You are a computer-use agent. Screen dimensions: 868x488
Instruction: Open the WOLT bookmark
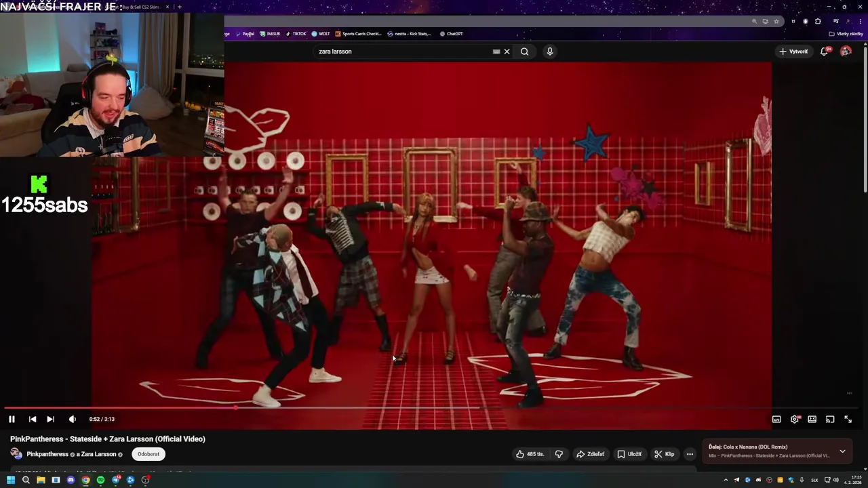pyautogui.click(x=321, y=34)
